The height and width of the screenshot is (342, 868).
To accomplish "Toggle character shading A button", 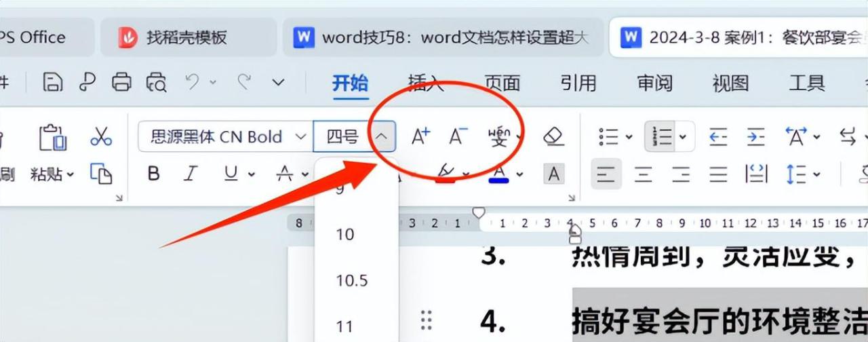I will 554,174.
